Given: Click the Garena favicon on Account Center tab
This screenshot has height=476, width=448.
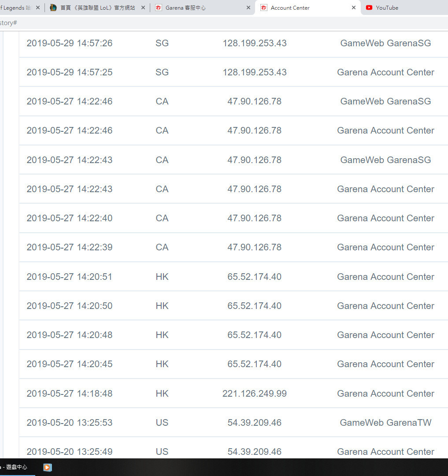Looking at the screenshot, I should coord(264,7).
